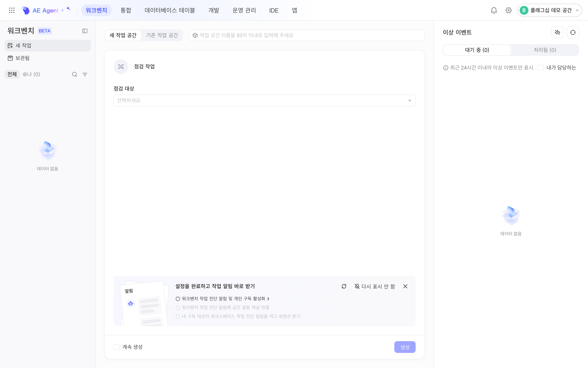The image size is (588, 368).
Task: Select the 워크벤치 작업 진단 알림 구독 활성화 step
Action: coord(223,299)
